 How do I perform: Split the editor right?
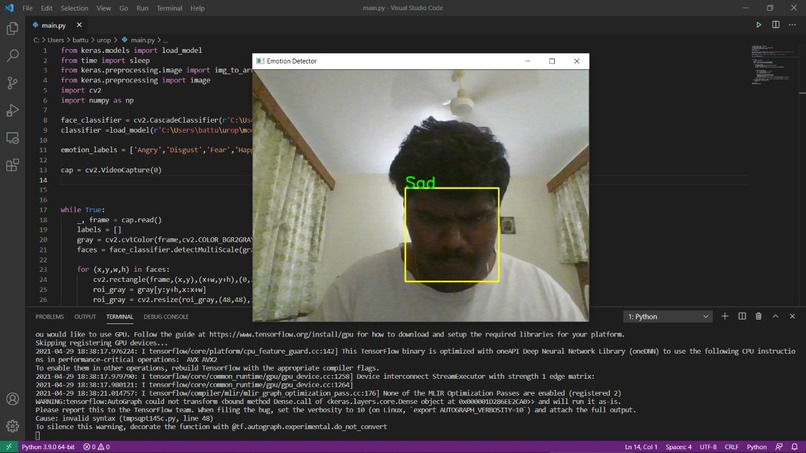[776, 25]
